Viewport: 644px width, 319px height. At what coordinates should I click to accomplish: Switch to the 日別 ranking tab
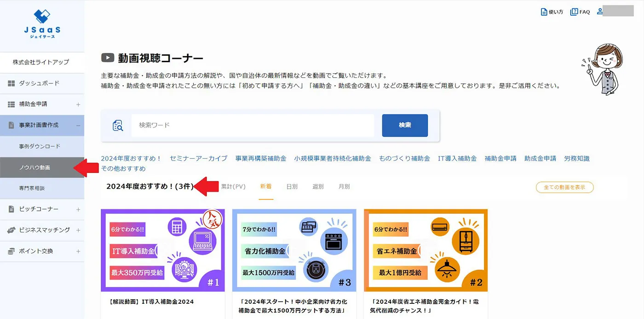pyautogui.click(x=292, y=186)
